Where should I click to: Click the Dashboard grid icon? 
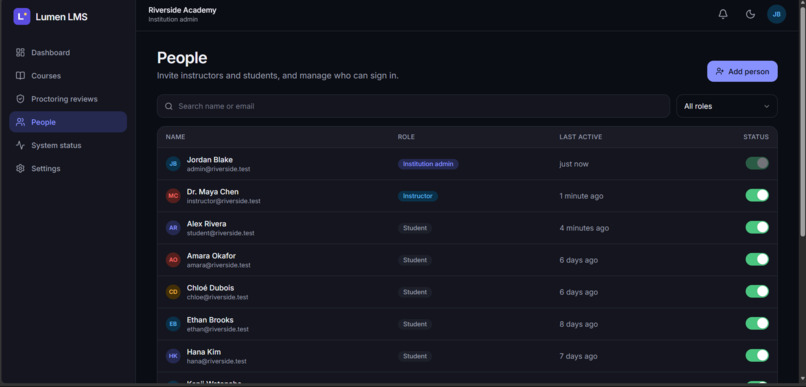coord(20,52)
